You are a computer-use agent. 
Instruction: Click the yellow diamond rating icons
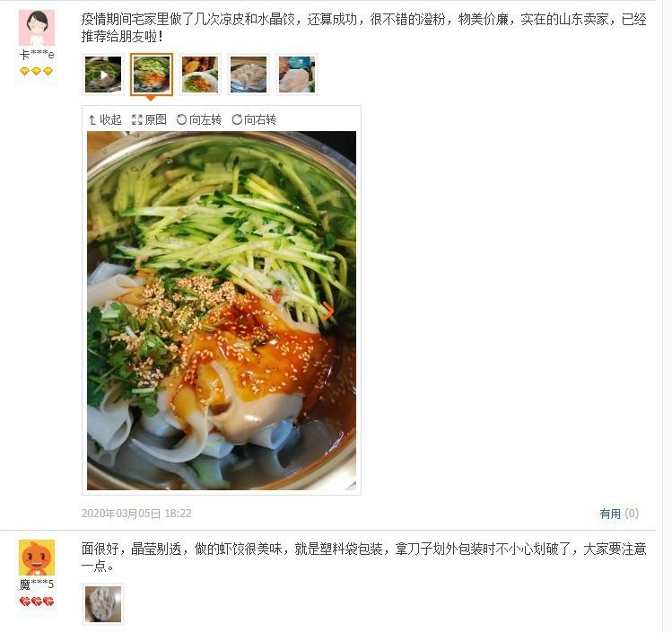tap(37, 71)
